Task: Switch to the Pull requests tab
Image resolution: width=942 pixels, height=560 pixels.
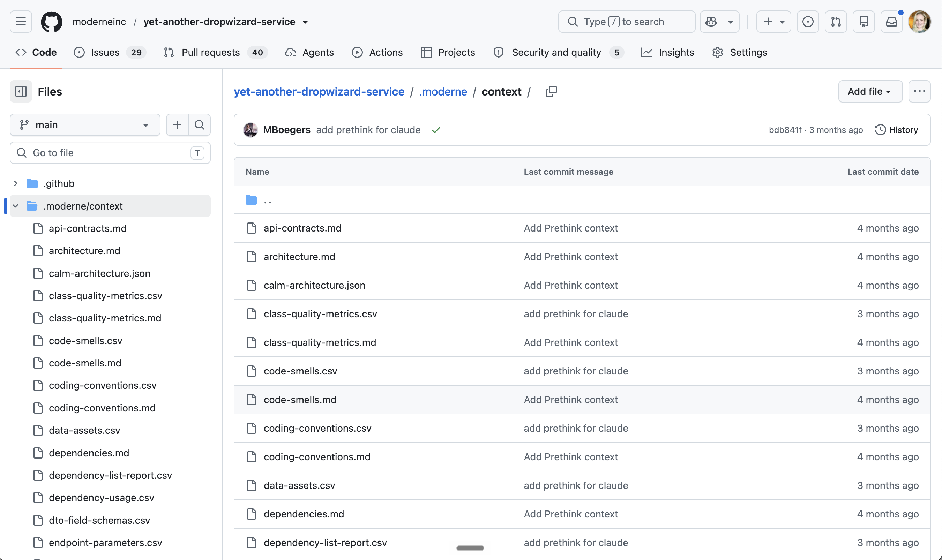Action: click(x=216, y=52)
